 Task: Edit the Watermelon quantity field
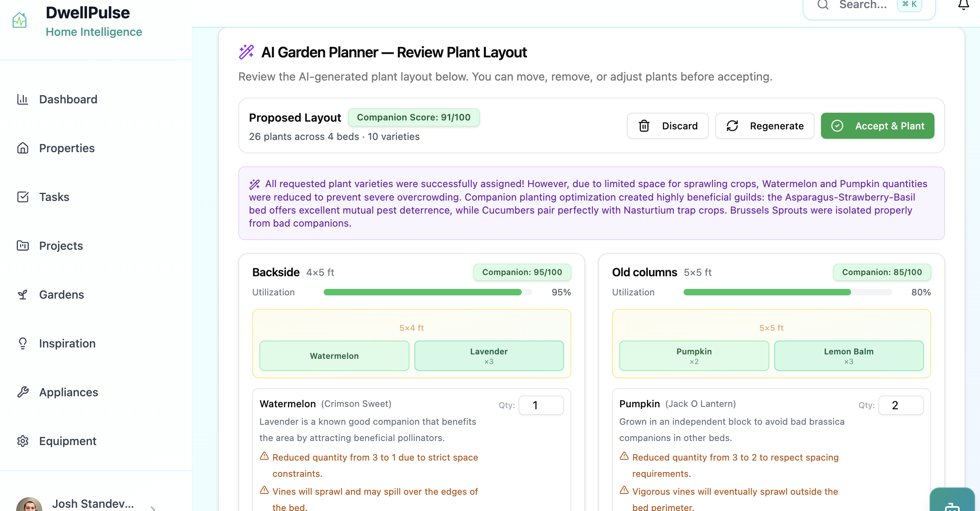[541, 405]
